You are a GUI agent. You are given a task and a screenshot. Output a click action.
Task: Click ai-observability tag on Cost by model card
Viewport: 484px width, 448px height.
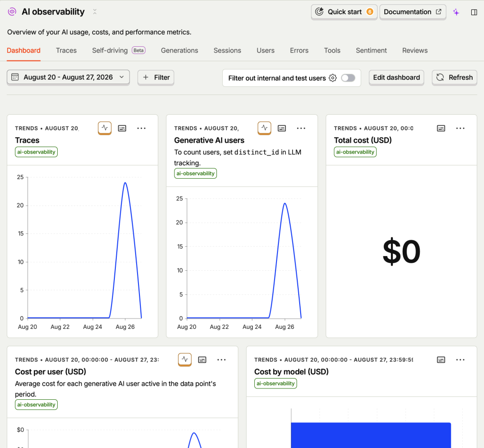pyautogui.click(x=276, y=384)
